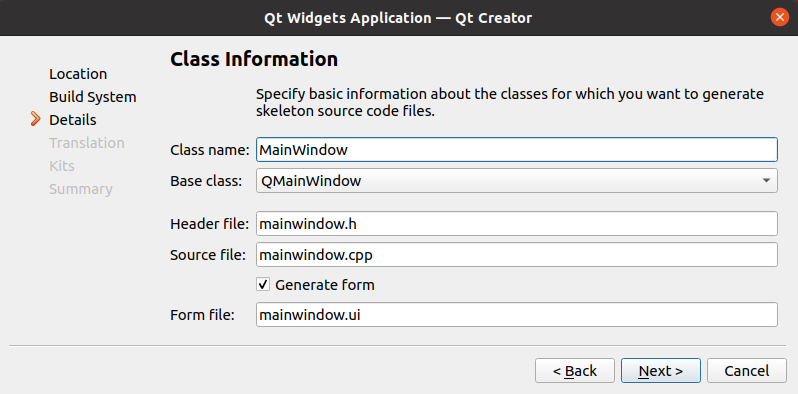Click the Kits step in sidebar
Screen dimensions: 798x394
[62, 166]
